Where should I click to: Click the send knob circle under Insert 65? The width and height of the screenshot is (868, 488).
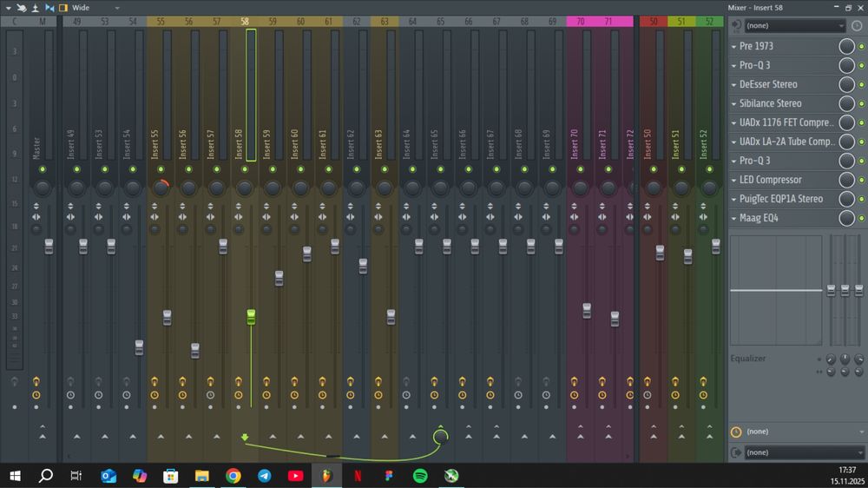point(441,437)
